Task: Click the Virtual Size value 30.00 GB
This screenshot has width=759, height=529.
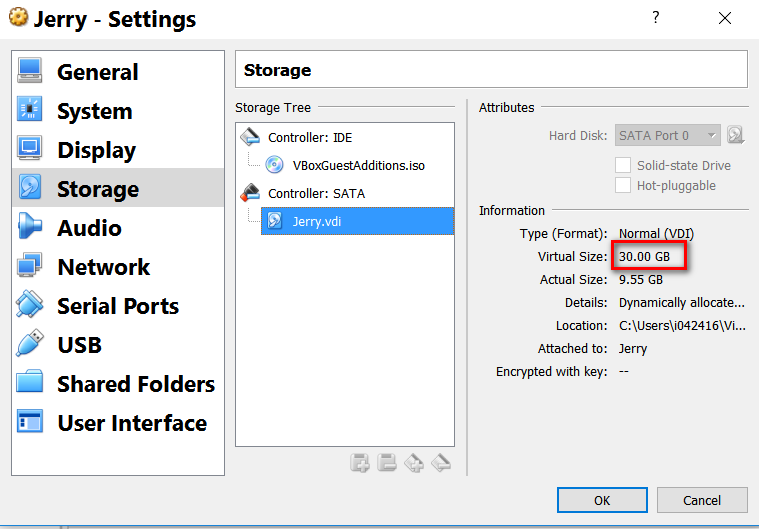Action: coord(644,257)
